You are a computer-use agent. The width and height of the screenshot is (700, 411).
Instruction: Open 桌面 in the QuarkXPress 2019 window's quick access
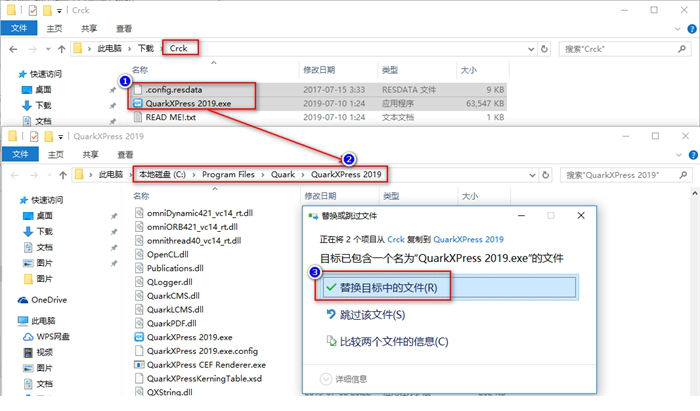coord(44,216)
